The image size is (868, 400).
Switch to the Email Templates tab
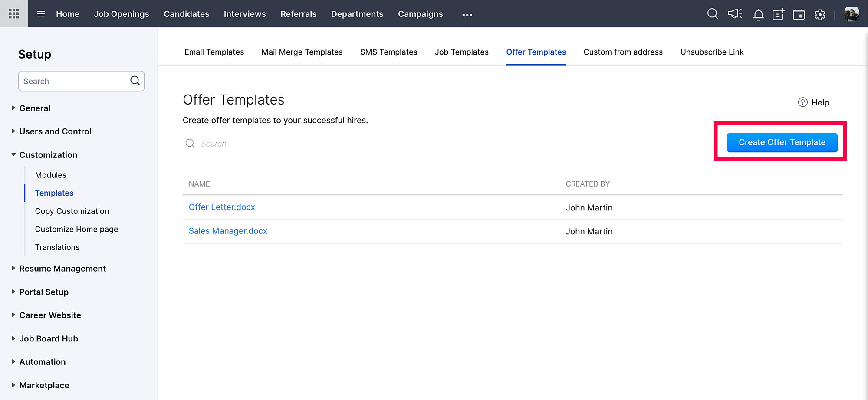(x=214, y=52)
